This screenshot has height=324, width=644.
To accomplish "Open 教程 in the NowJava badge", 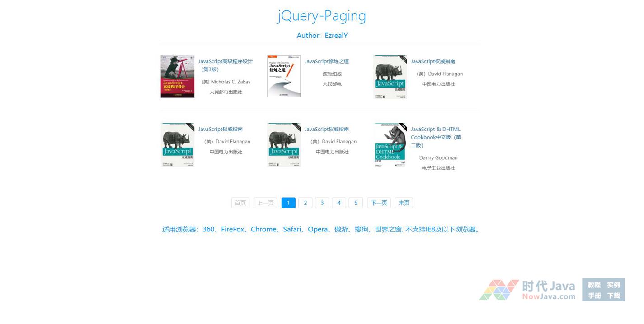I will (594, 285).
